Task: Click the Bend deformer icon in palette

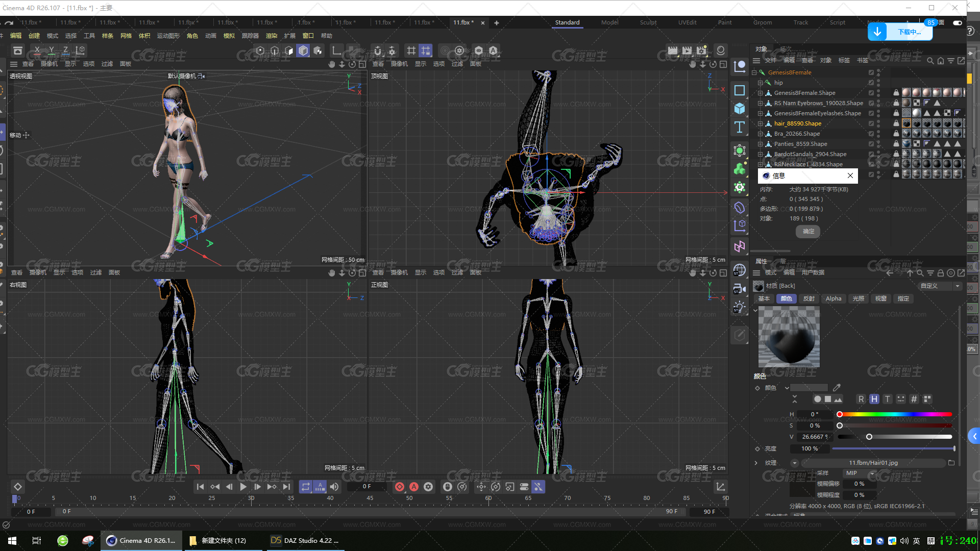Action: point(740,208)
